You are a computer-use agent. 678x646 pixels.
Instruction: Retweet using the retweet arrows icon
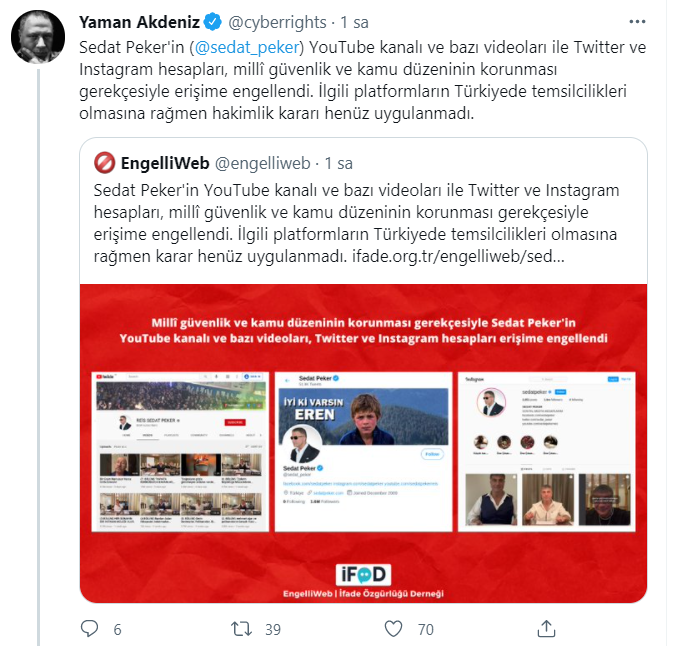(x=241, y=629)
